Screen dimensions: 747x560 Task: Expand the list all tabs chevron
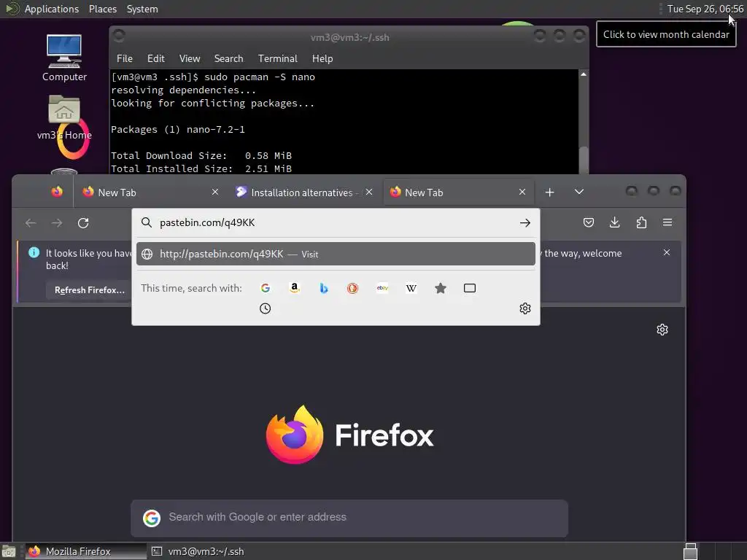click(579, 192)
